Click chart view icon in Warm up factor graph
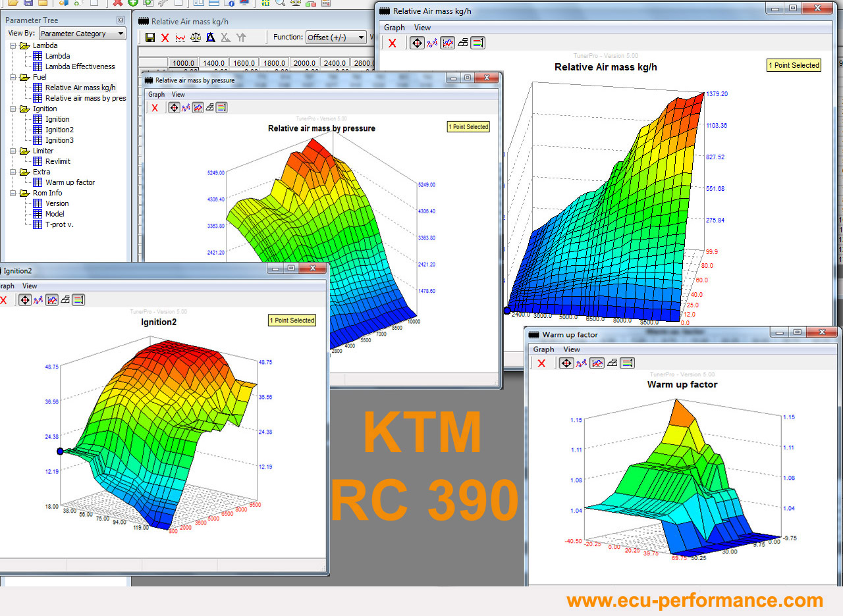 [597, 363]
